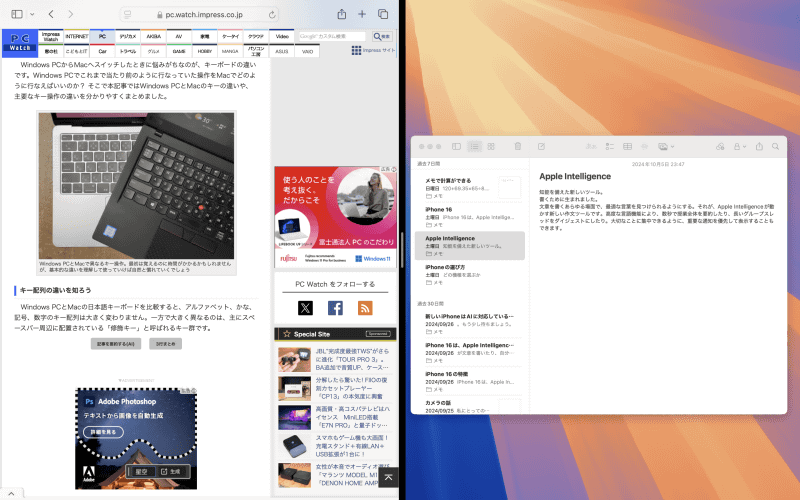Search notes with the magnifier icon

click(776, 146)
